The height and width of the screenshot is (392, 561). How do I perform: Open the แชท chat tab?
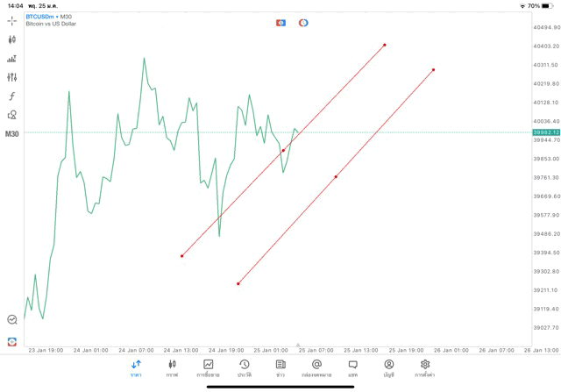352,367
